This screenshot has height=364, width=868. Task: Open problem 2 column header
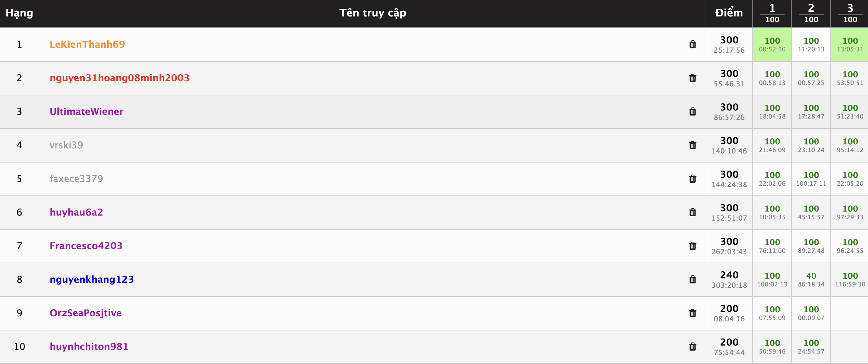[811, 13]
